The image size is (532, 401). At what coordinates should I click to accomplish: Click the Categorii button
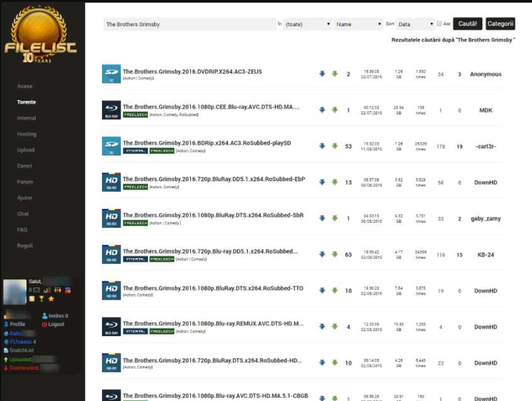click(x=500, y=24)
